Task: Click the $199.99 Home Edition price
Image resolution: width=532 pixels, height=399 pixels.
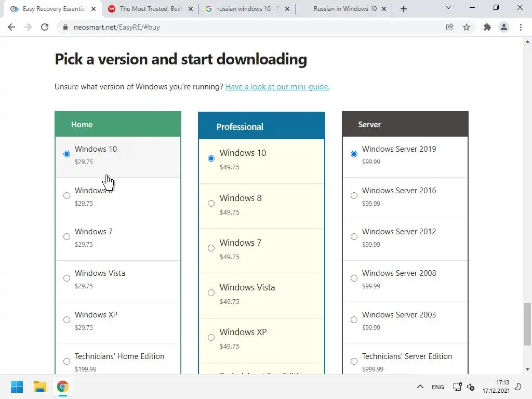Action: click(86, 369)
